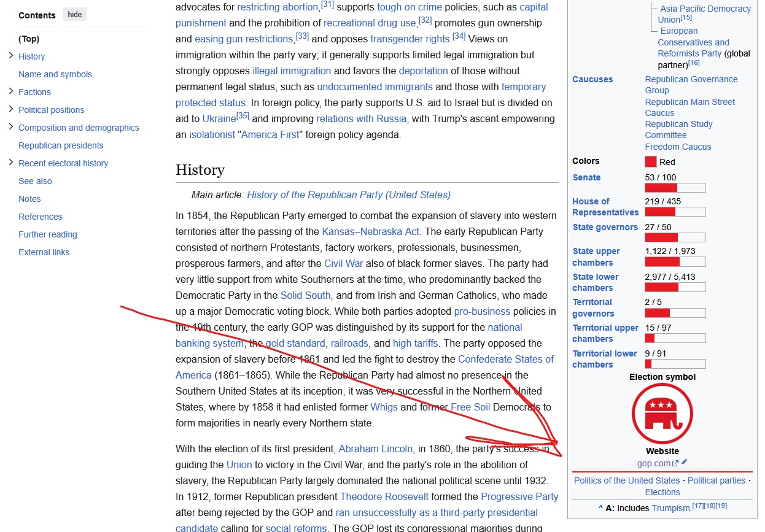Click the State governors 27 / 50 bar
This screenshot has width=765, height=532.
click(x=675, y=237)
